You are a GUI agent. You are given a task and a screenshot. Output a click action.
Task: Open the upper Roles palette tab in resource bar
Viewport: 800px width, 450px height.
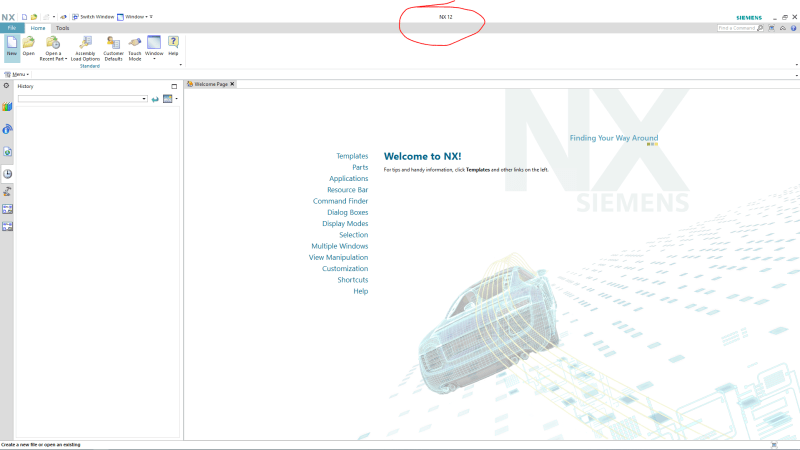(x=7, y=209)
